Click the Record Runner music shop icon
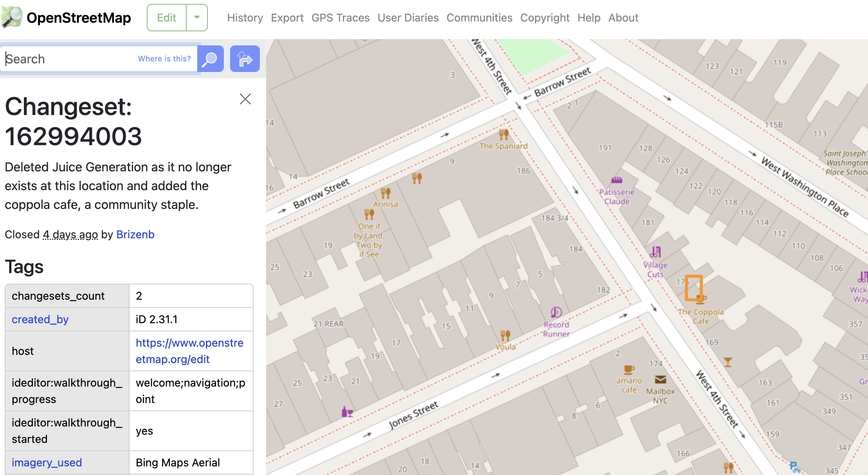The width and height of the screenshot is (868, 475). 556,312
